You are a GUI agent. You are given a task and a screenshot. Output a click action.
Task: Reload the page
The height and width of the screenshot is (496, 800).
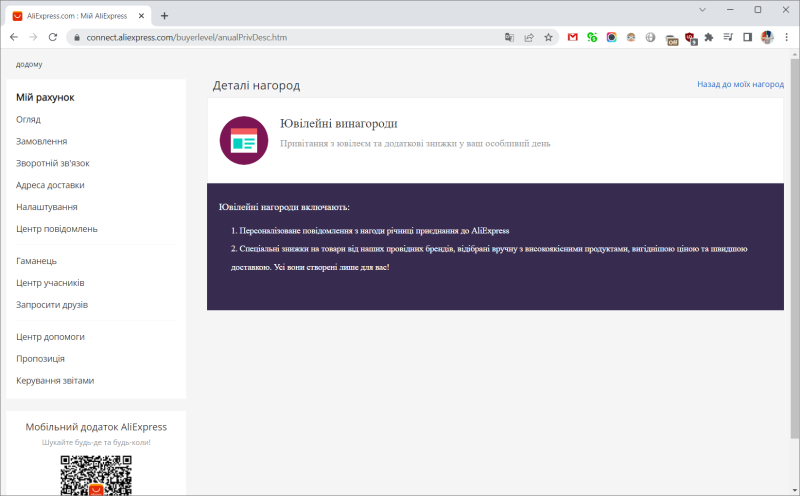(54, 37)
